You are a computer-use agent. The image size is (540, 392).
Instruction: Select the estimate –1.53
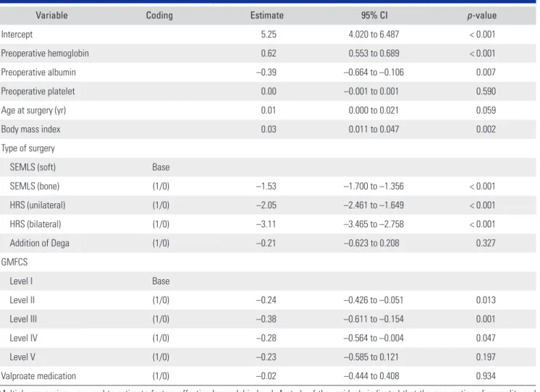point(266,186)
